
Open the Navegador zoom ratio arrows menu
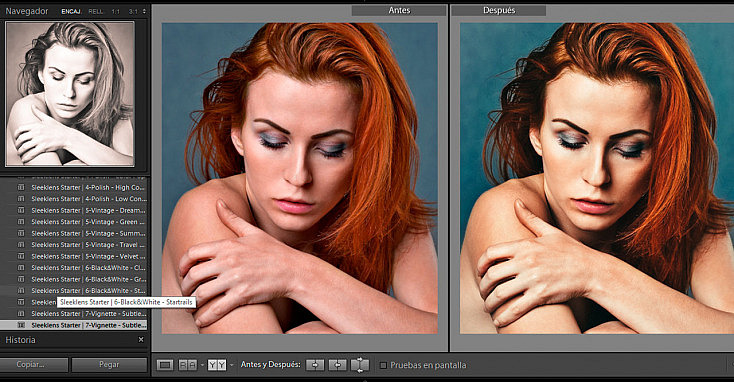(x=144, y=11)
